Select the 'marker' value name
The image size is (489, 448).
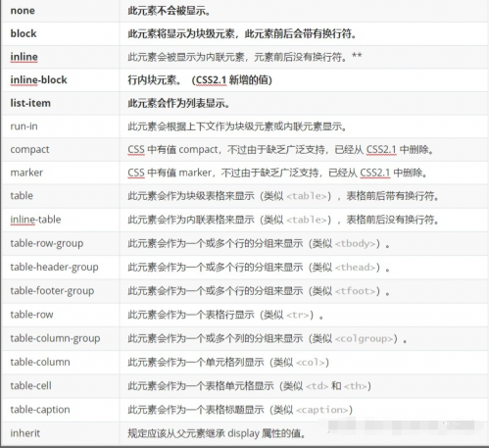(26, 173)
